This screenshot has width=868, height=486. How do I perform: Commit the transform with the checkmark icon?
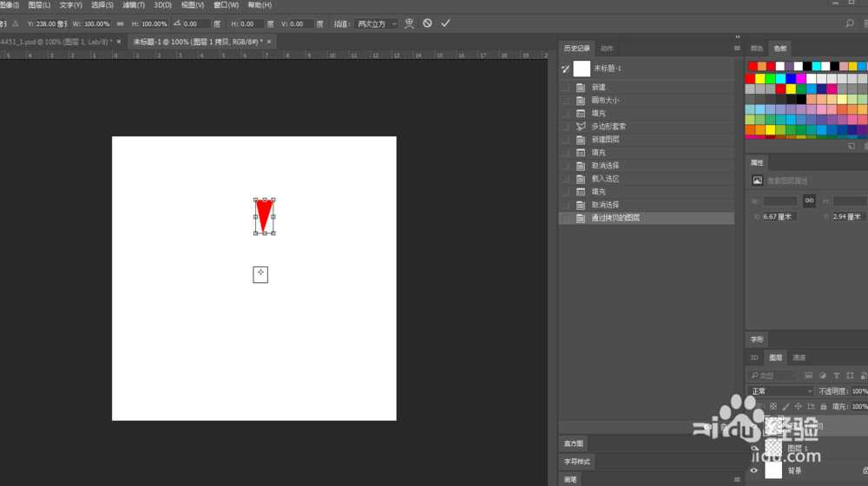[445, 23]
